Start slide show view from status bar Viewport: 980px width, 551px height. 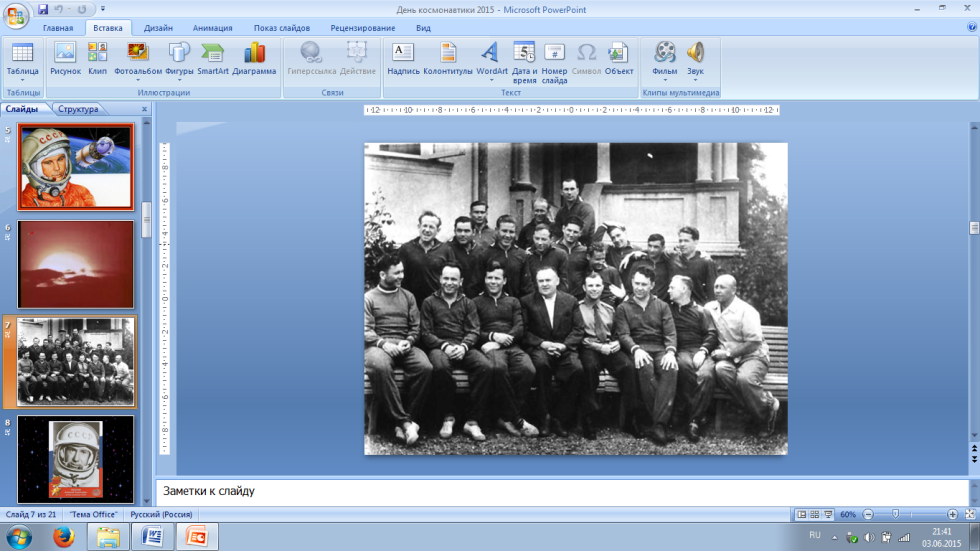point(828,514)
